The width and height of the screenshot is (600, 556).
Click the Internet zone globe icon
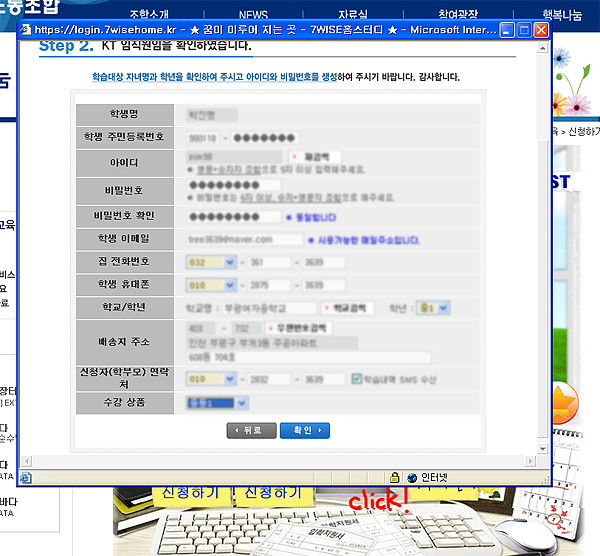(x=411, y=477)
